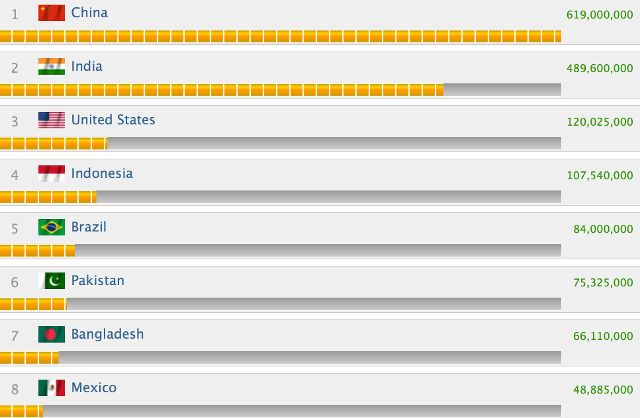This screenshot has height=418, width=640.
Task: Click India's orange progress bar
Action: (x=222, y=90)
